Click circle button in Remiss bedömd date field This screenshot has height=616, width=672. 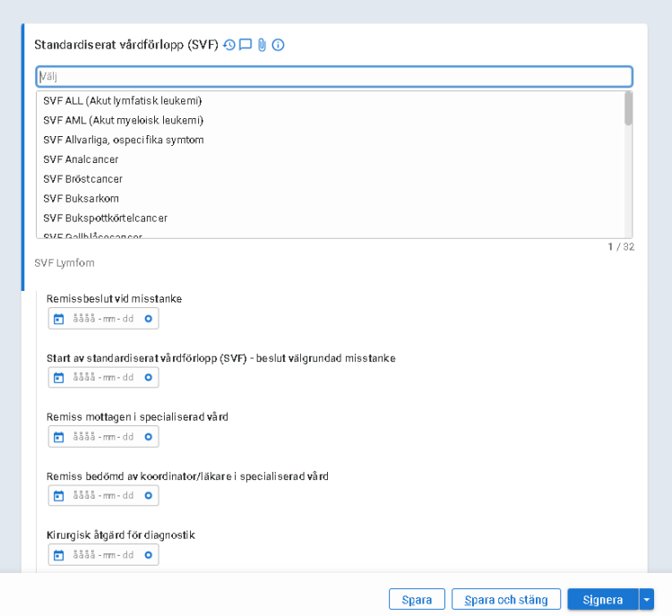point(148,496)
